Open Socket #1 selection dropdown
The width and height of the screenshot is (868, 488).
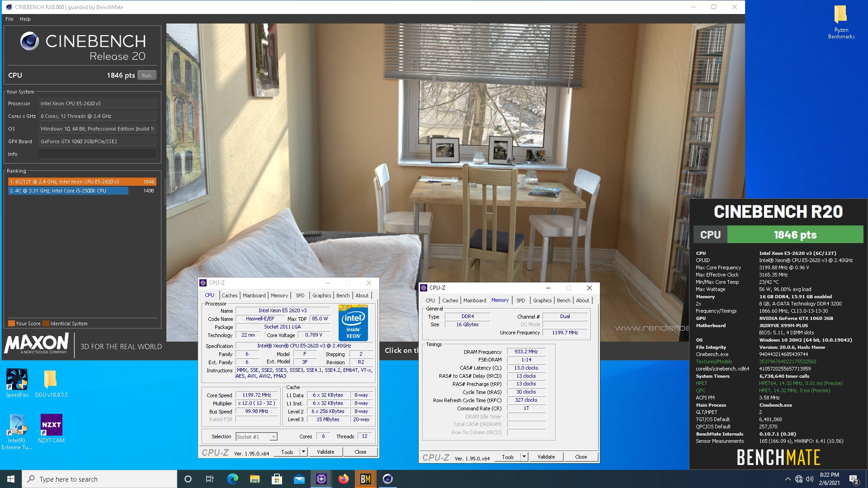pos(256,436)
